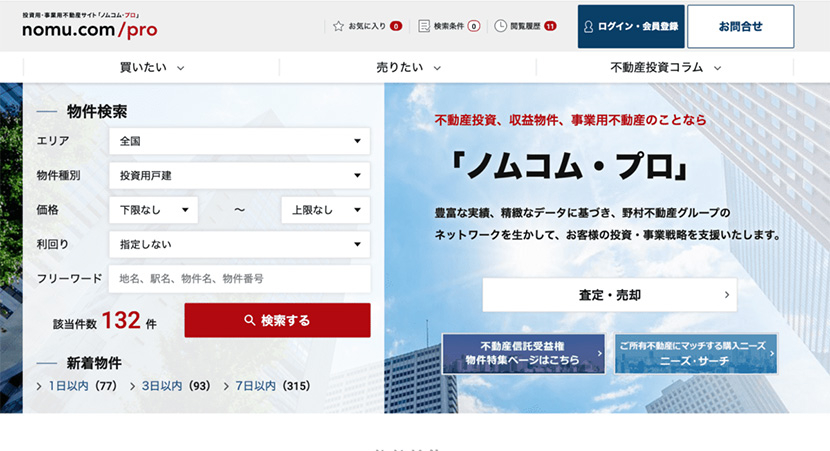
Task: Focus the フリーワード input field
Action: [x=239, y=279]
